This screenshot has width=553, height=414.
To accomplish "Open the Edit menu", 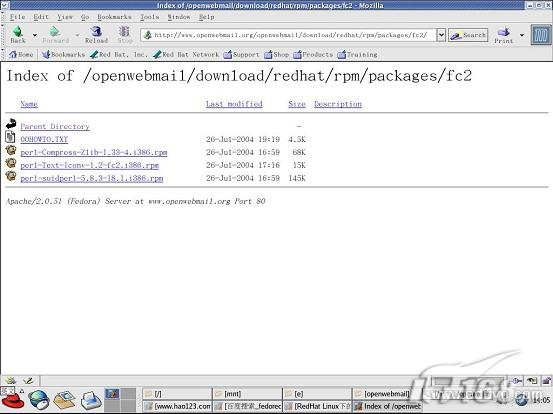I will 41,17.
